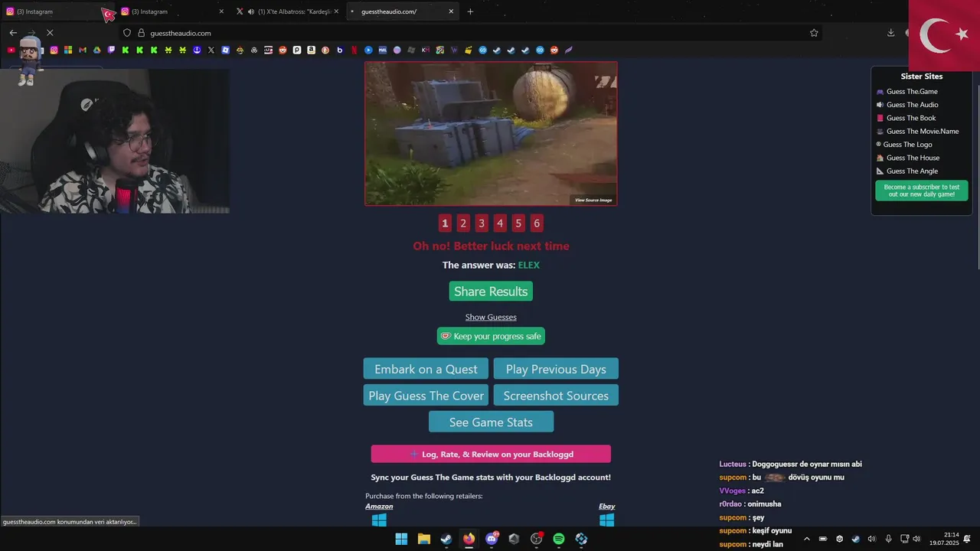Open Play Previous Days
The height and width of the screenshot is (551, 980).
[556, 369]
